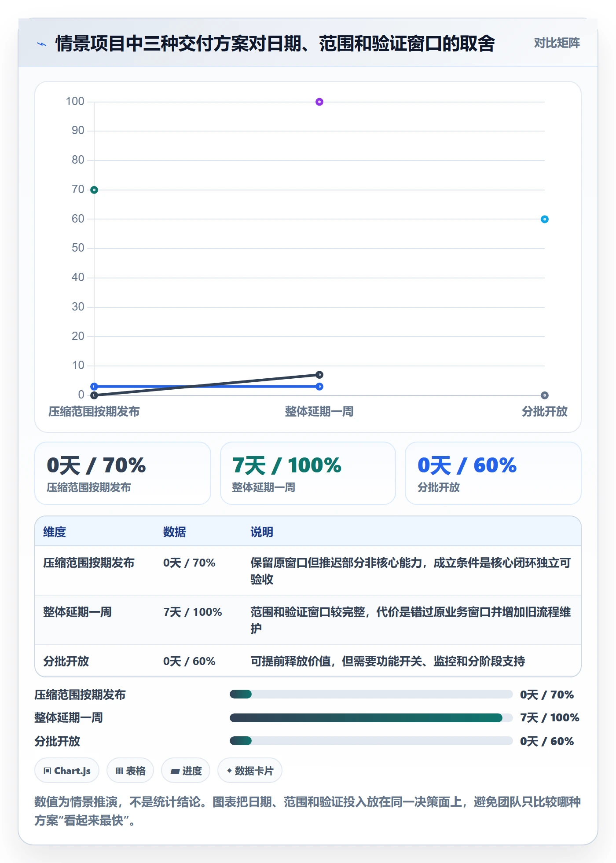The height and width of the screenshot is (863, 616).
Task: Open the 7天 / 100% data card
Action: [308, 473]
